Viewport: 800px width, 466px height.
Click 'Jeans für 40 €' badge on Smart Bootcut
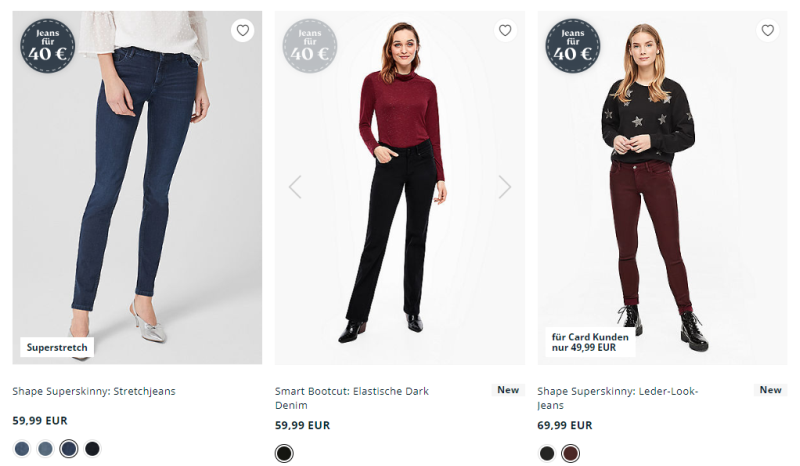tap(310, 47)
